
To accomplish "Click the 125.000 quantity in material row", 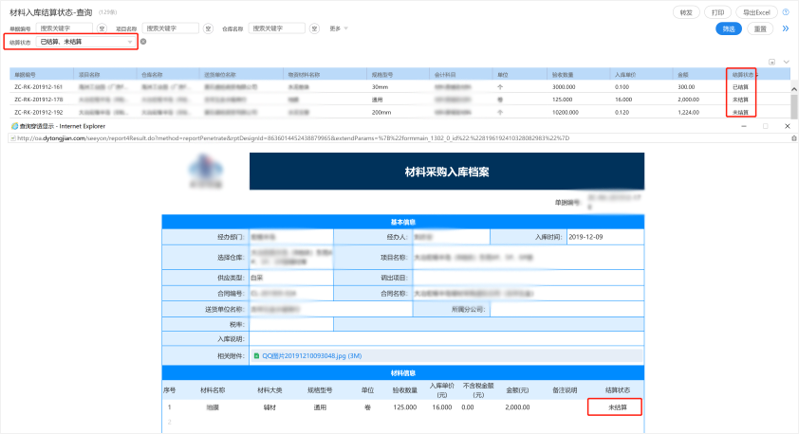I will point(405,407).
